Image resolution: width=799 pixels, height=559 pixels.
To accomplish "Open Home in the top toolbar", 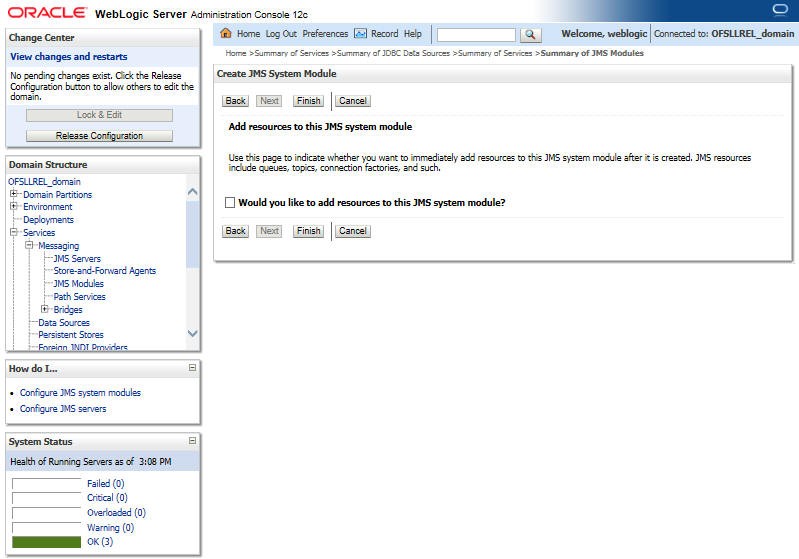I will (248, 34).
